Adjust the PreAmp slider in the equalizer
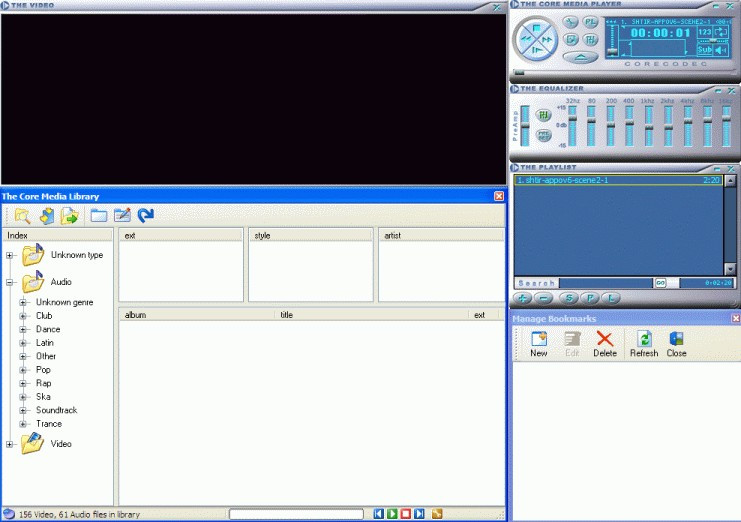 tap(525, 126)
